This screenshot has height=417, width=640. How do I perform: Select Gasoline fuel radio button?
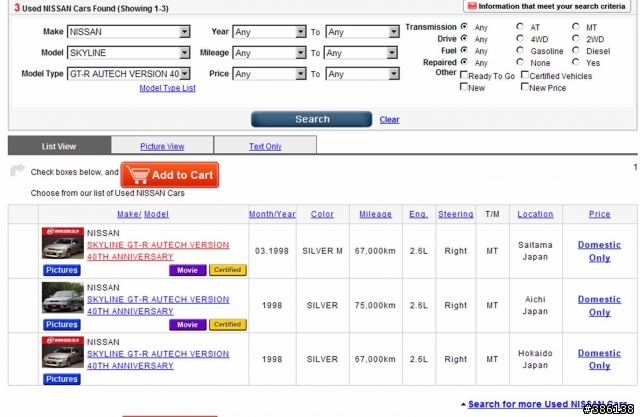click(520, 50)
